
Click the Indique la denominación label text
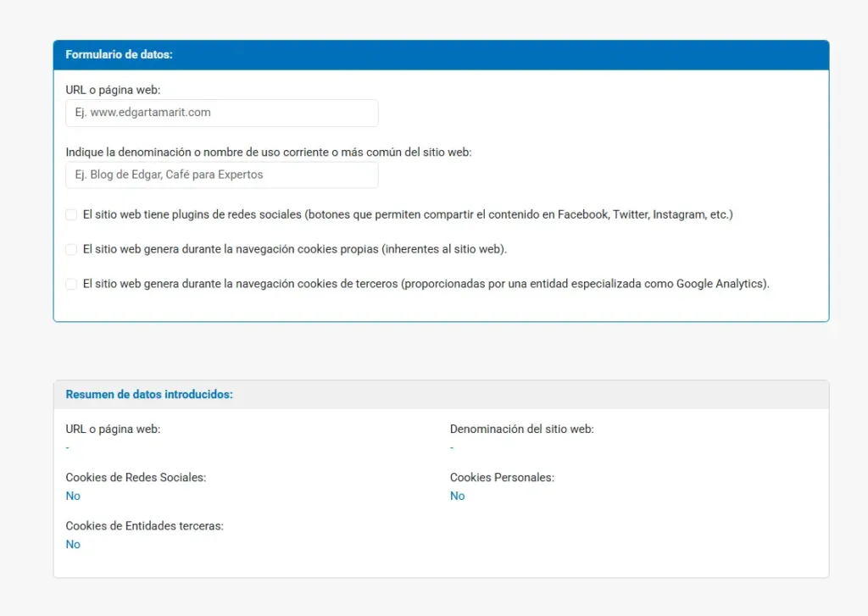coord(269,153)
